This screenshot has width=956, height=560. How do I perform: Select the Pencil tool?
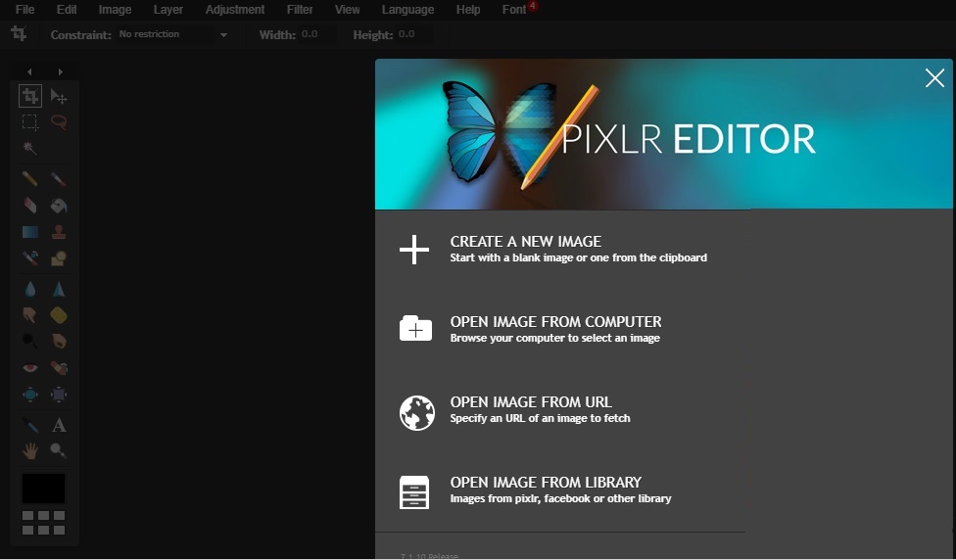tap(29, 178)
